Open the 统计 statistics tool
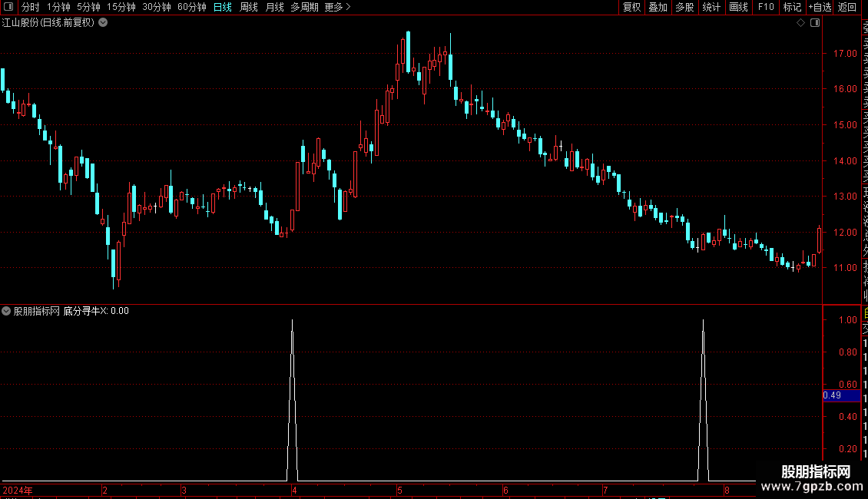This screenshot has height=499, width=868. click(x=711, y=7)
